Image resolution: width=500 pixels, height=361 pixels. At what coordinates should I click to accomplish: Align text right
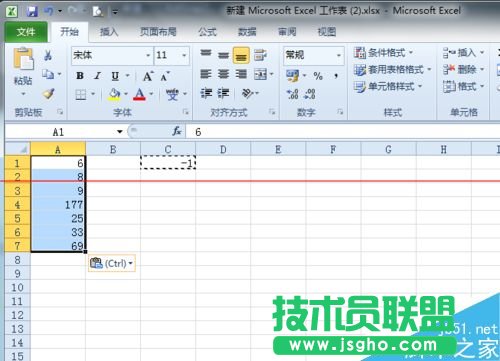[x=241, y=74]
